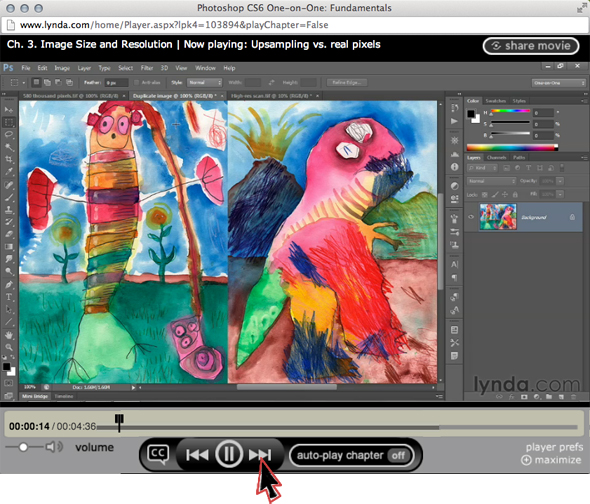Toggle Lock all padlock icon
590x504 pixels.
[x=515, y=195]
